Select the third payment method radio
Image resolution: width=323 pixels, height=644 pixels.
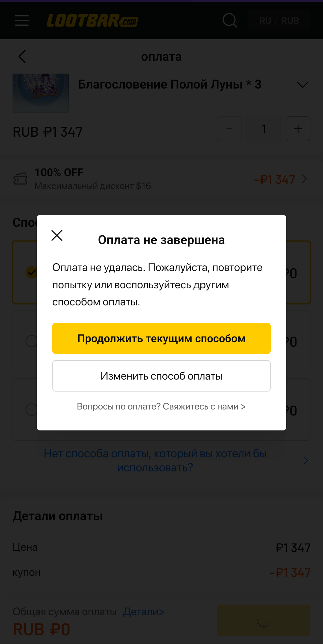(31, 409)
